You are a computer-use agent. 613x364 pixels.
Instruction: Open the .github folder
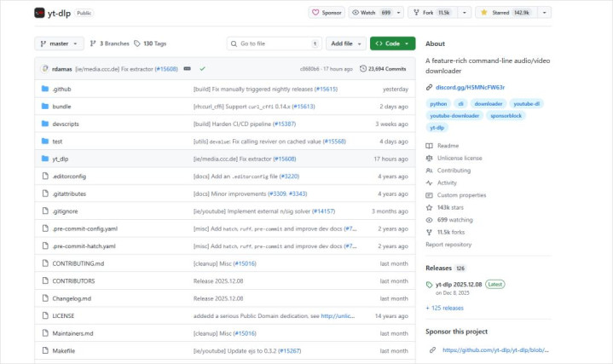[x=61, y=89]
